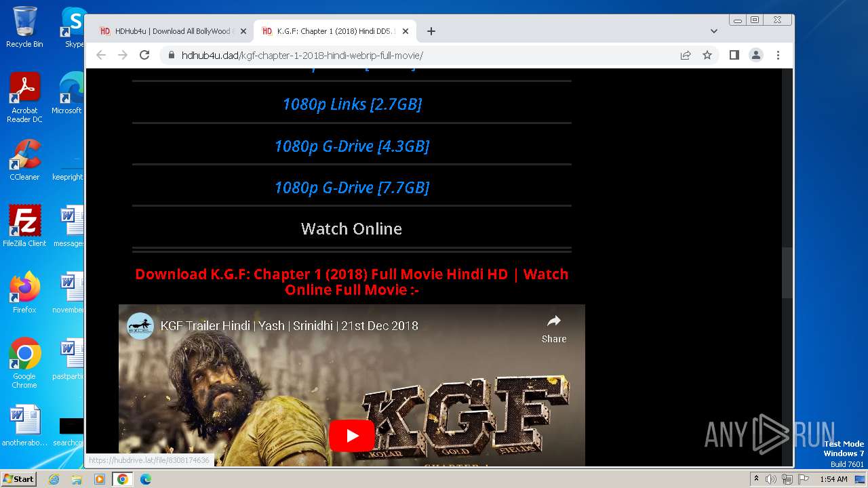Open anotherabo Word document on desktop

[24, 426]
